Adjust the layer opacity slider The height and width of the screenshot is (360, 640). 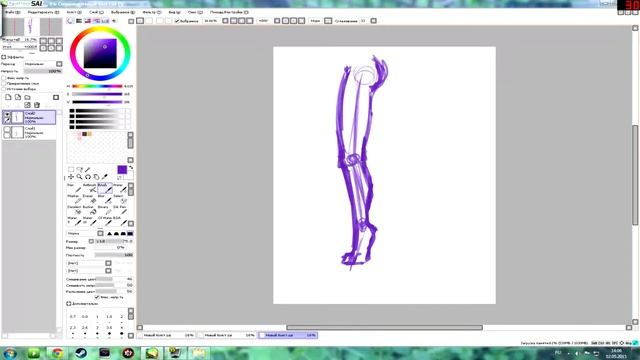42,71
